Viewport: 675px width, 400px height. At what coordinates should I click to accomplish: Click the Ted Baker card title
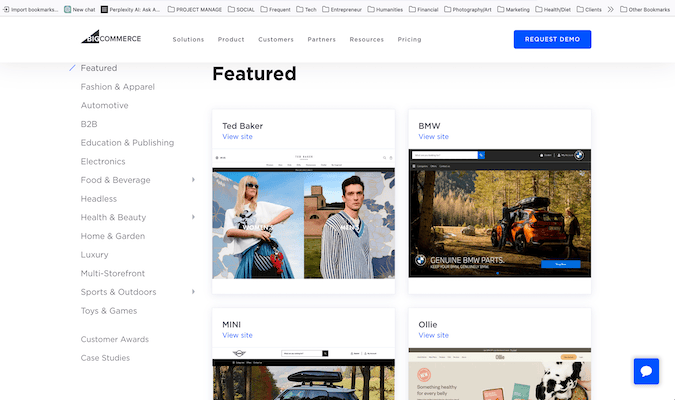pyautogui.click(x=242, y=126)
